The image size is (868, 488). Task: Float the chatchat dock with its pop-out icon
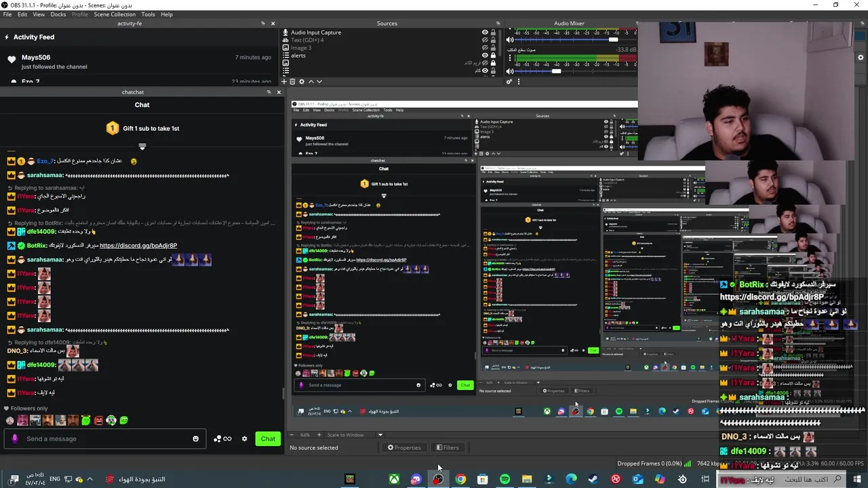pos(269,92)
